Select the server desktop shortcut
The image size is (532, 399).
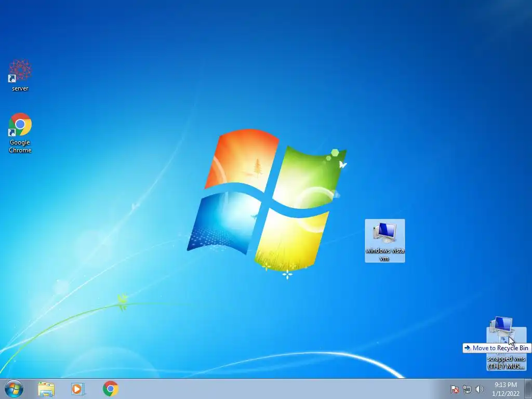20,75
